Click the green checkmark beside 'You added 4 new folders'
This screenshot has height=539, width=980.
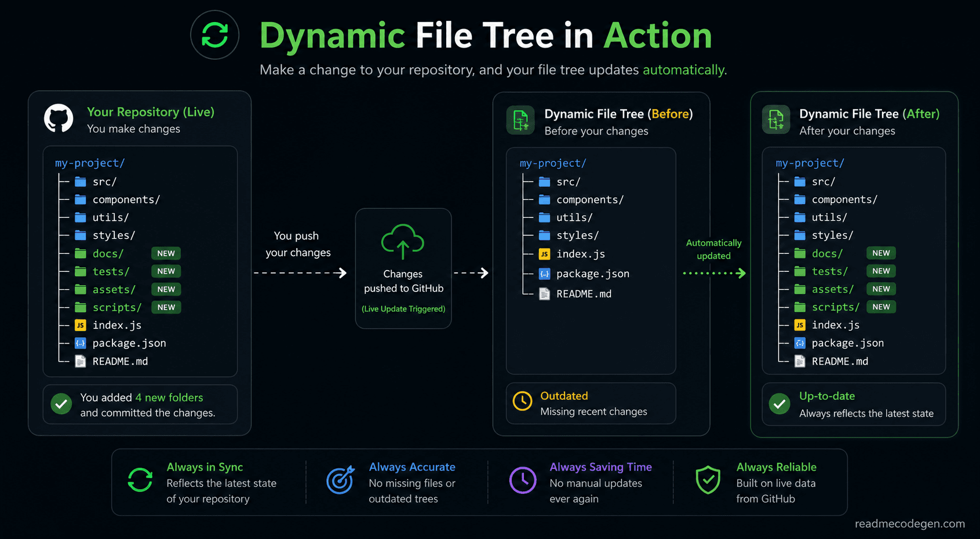coord(61,404)
